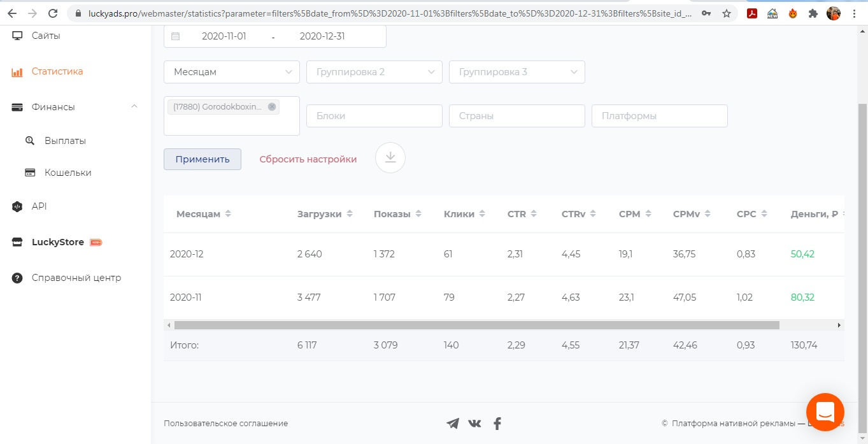Reload the page in browser
This screenshot has height=444, width=868.
53,13
